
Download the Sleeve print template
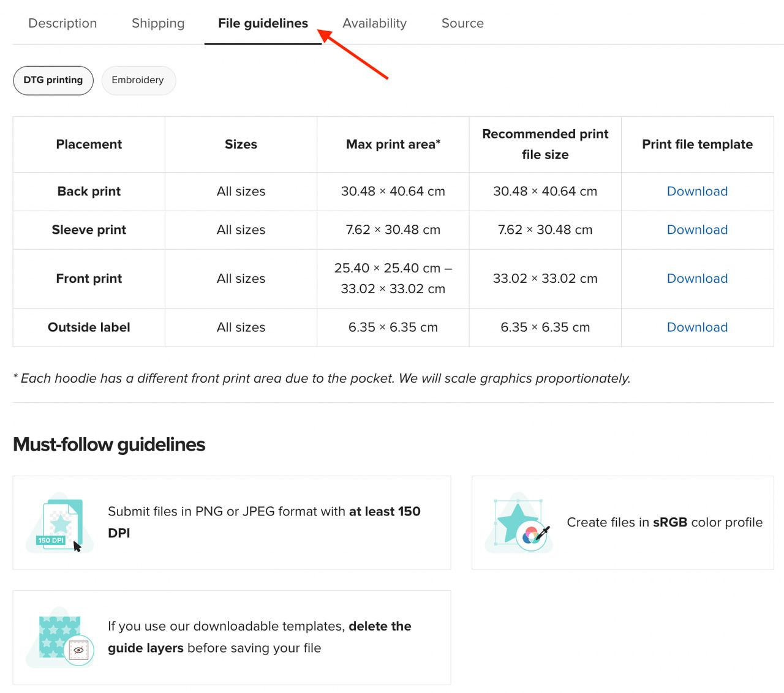click(x=697, y=230)
